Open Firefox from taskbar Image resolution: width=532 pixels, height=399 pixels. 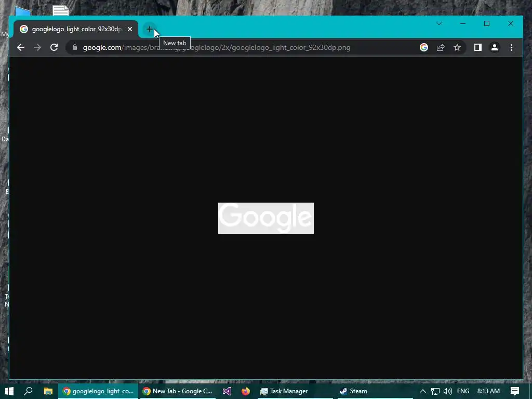click(x=246, y=391)
